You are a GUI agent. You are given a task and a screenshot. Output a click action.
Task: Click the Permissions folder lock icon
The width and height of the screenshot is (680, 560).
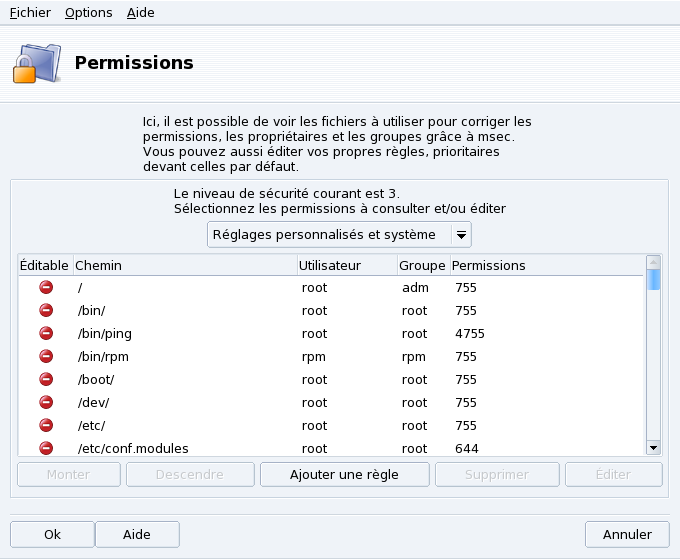point(36,64)
